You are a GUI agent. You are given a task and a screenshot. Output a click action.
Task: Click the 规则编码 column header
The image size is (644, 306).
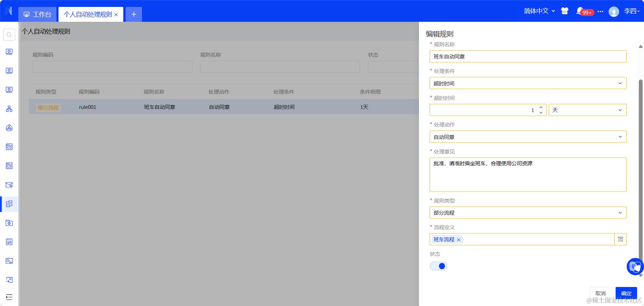click(x=89, y=92)
